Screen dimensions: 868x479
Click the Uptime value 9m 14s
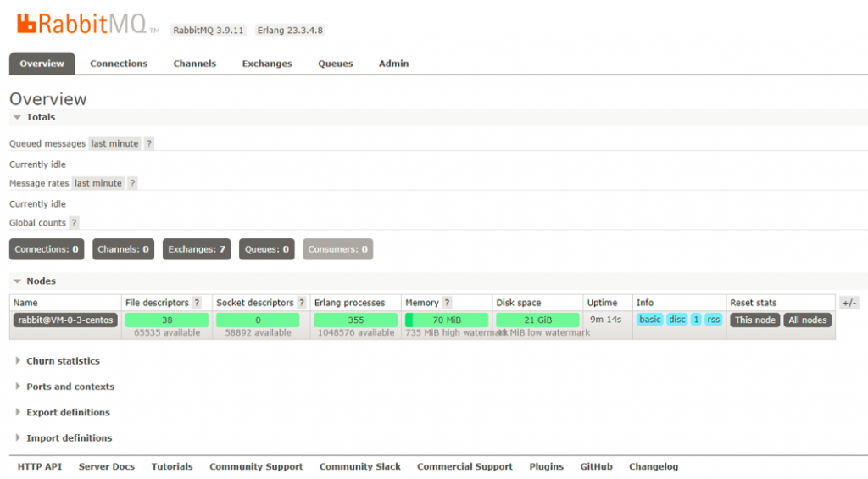[x=605, y=320]
